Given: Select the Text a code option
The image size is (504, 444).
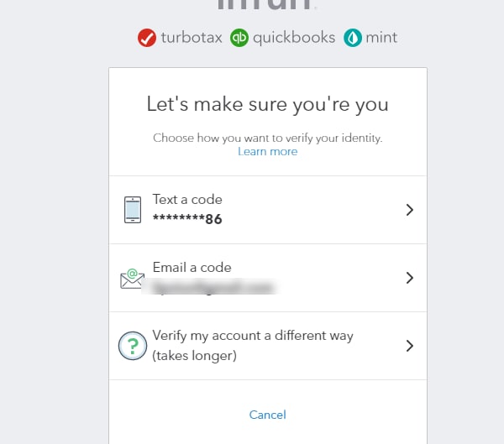Looking at the screenshot, I should (268, 210).
